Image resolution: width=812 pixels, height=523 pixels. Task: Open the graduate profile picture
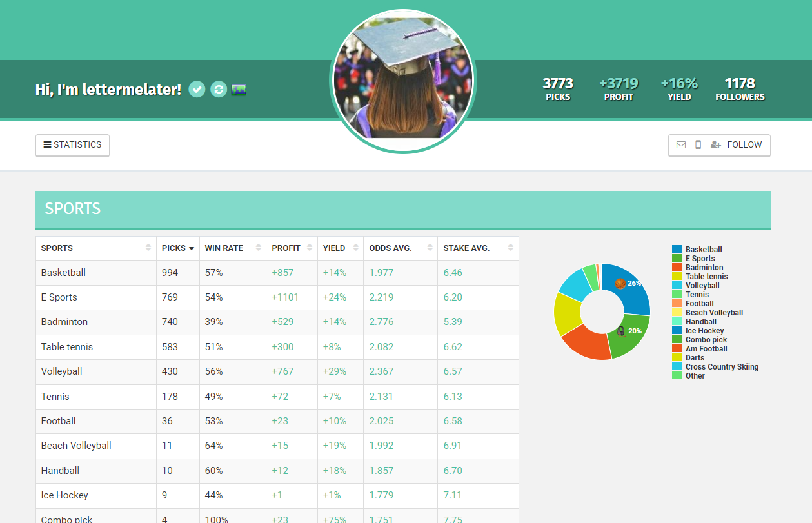pos(403,81)
